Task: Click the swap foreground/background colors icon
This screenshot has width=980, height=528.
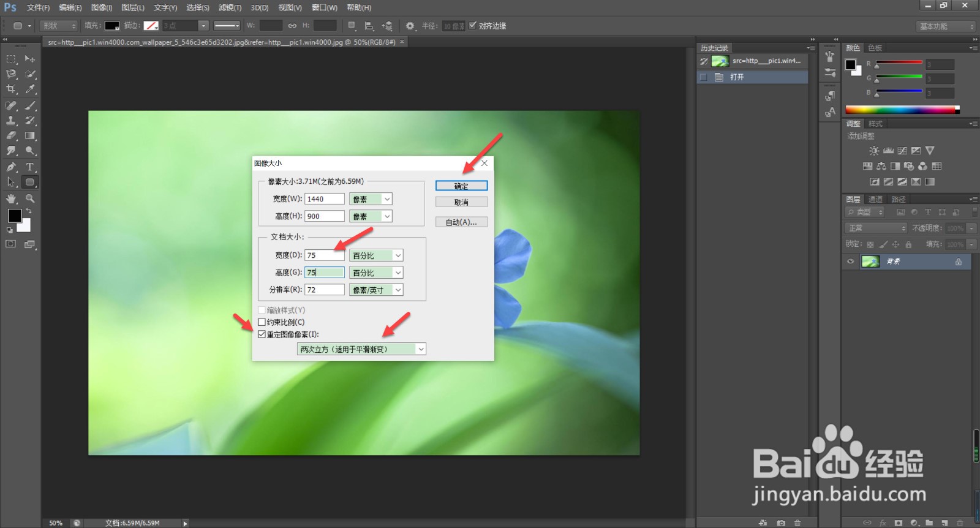Action: (28, 211)
